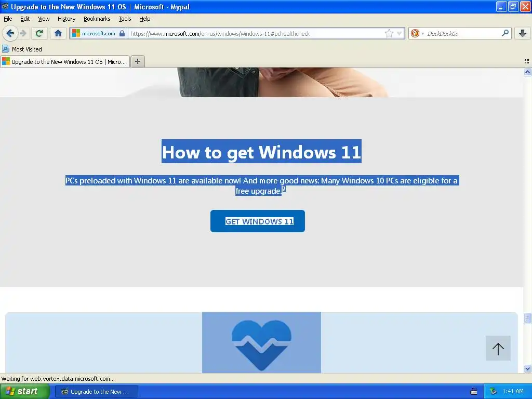The width and height of the screenshot is (532, 399).
Task: Click the GET WINDOWS 11 button
Action: [x=258, y=221]
